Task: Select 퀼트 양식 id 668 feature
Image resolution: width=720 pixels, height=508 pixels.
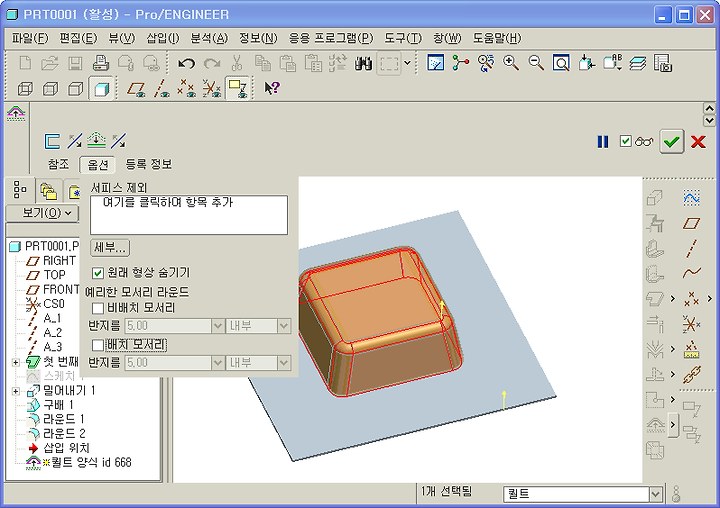Action: (x=79, y=463)
